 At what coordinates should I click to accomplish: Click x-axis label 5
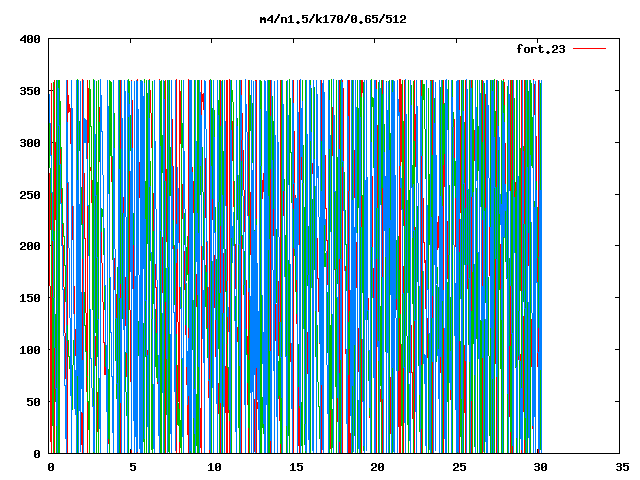[133, 467]
